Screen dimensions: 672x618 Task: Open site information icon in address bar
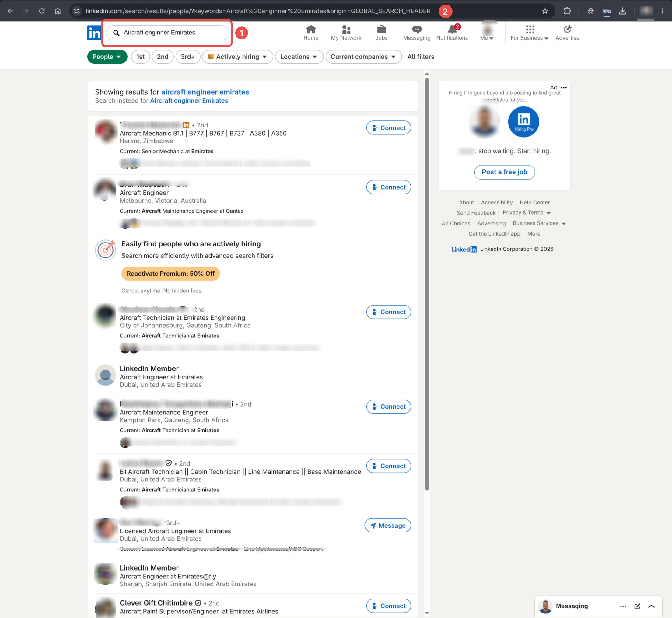click(x=77, y=11)
